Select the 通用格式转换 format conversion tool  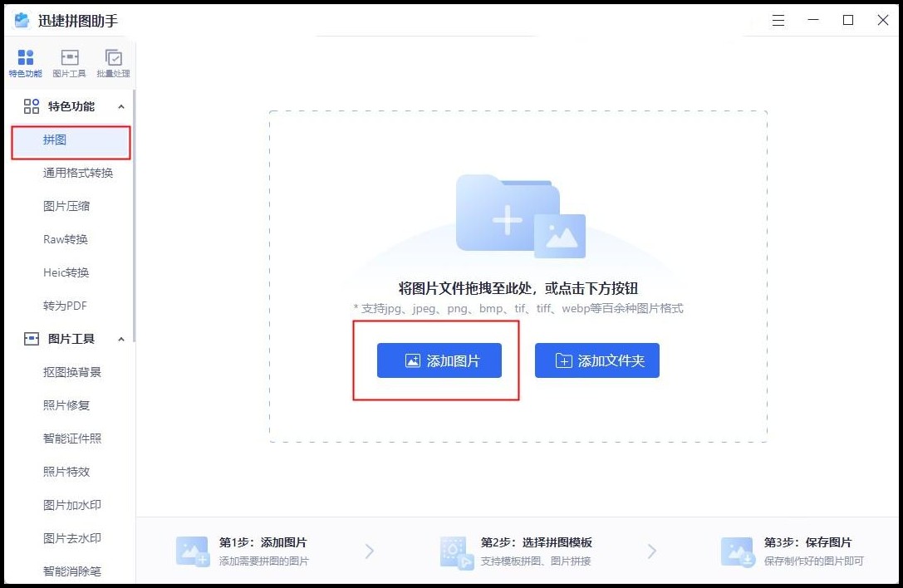point(80,173)
